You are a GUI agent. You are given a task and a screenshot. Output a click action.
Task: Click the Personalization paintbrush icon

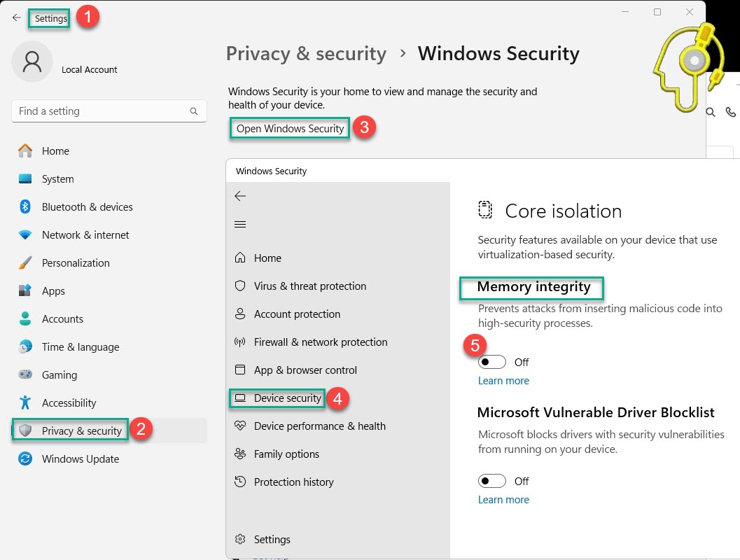(x=25, y=262)
